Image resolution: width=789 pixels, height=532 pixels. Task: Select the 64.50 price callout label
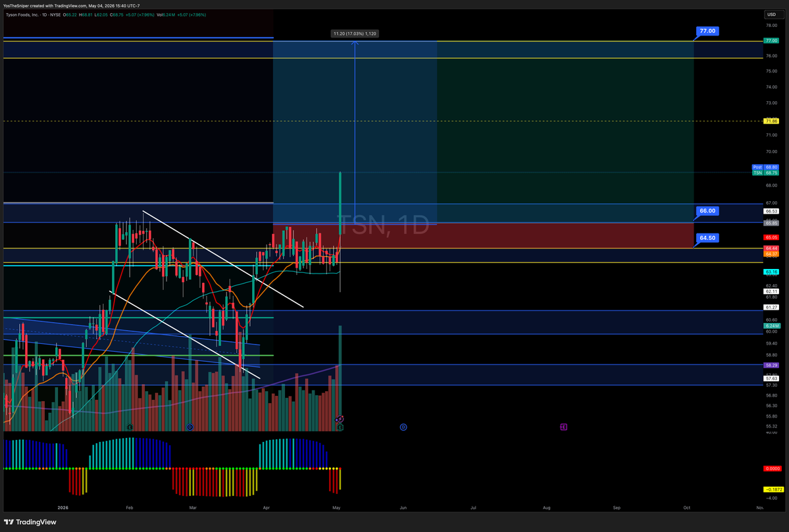pos(707,238)
